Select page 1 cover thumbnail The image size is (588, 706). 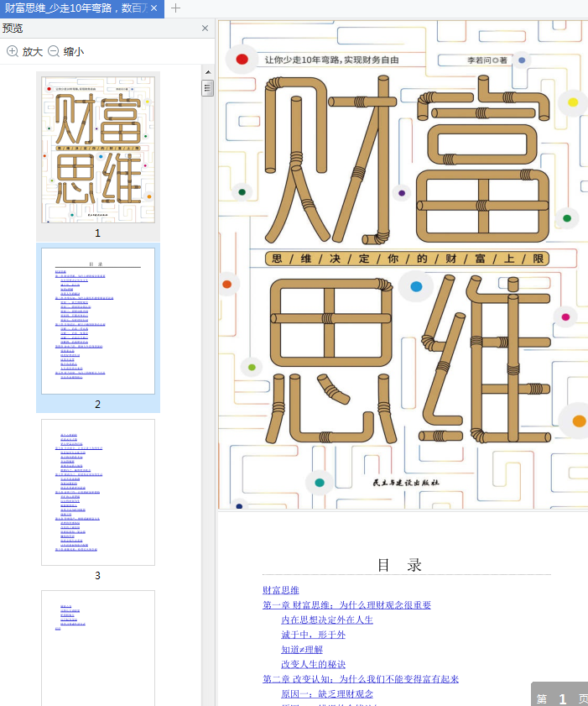click(x=98, y=149)
